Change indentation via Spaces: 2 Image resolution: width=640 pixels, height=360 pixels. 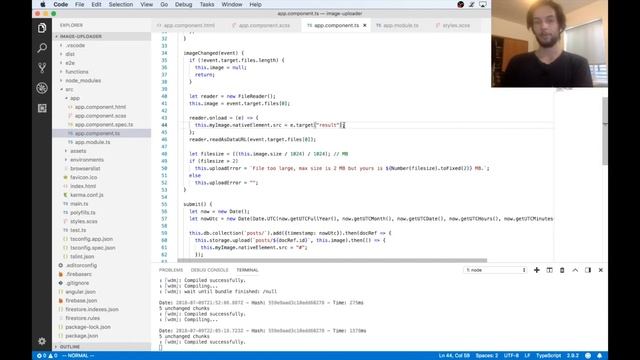487,356
